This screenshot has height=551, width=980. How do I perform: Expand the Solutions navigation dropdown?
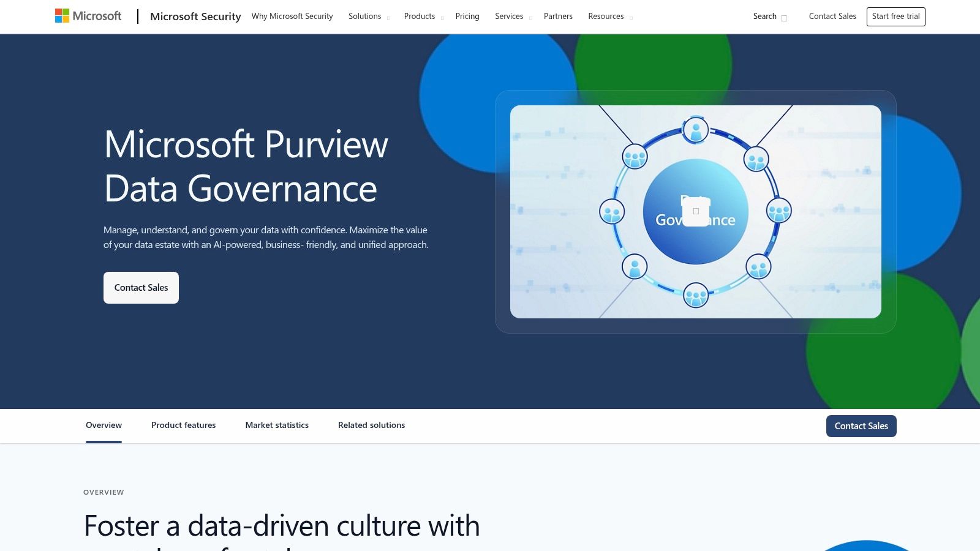coord(364,17)
